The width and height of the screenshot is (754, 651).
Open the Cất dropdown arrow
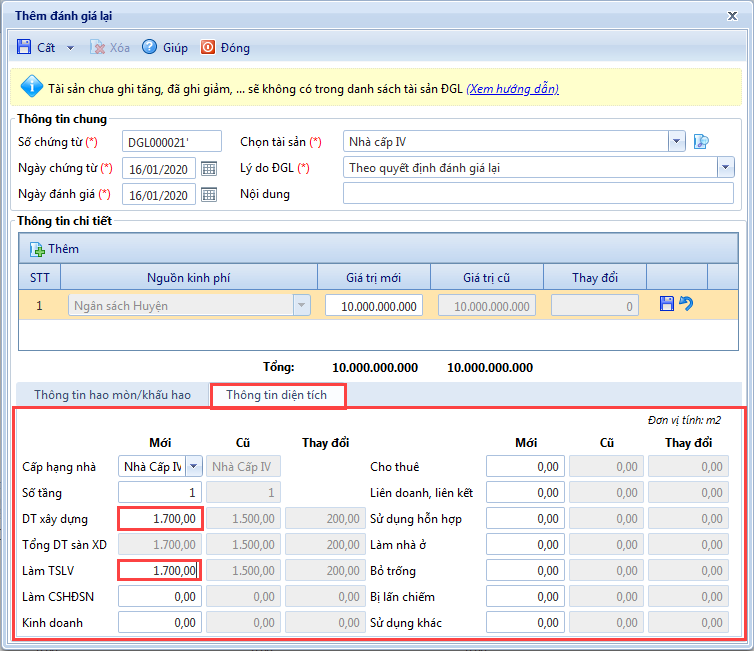click(x=70, y=48)
